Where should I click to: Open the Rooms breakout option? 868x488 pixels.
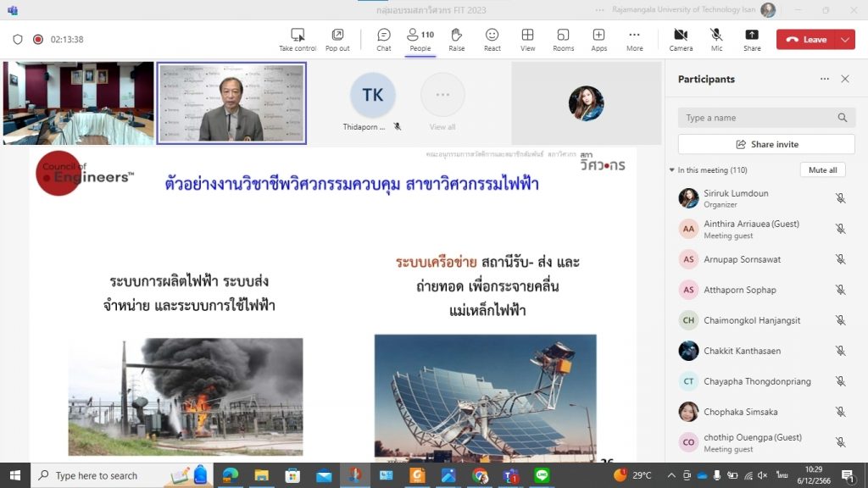click(563, 39)
